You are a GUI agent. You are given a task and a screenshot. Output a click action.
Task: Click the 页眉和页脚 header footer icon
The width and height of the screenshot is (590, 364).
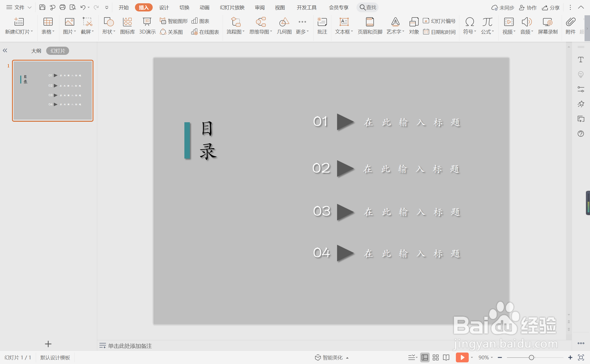click(370, 26)
